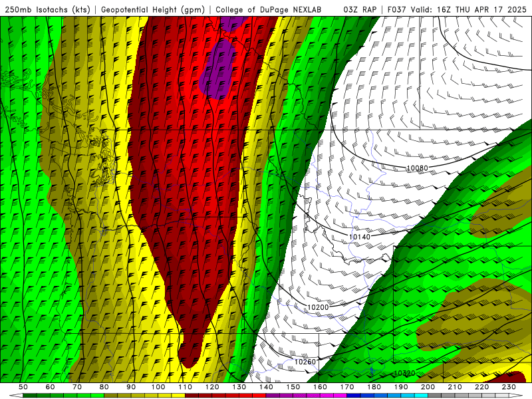The width and height of the screenshot is (532, 399).
Task: Click the 10080 height contour label
Action: [417, 168]
